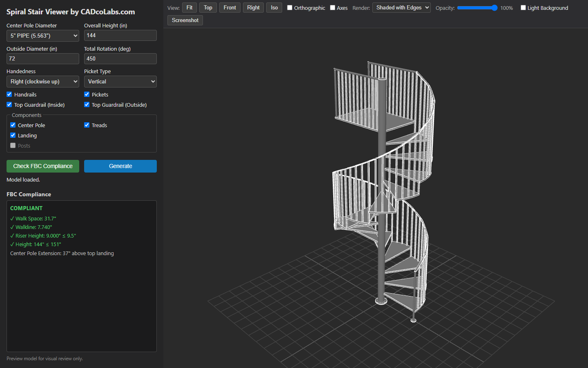The height and width of the screenshot is (368, 588).
Task: Select the Center Pole Extension text line
Action: [62, 253]
